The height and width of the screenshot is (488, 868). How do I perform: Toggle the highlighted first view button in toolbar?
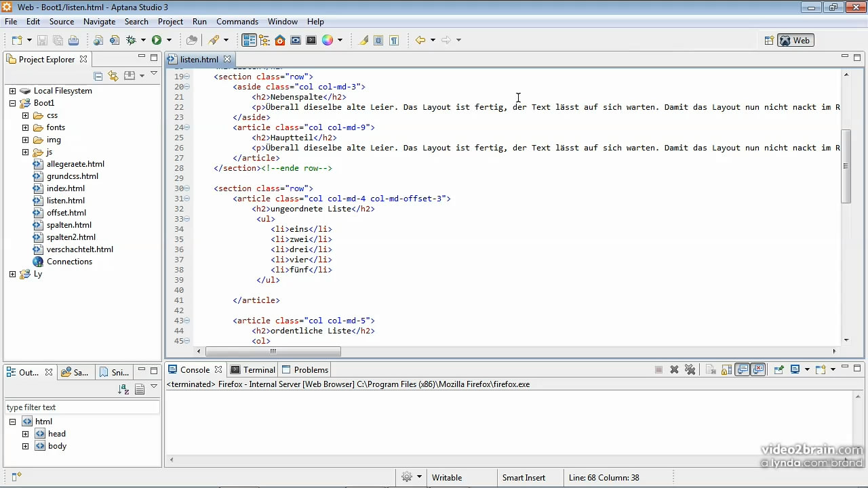click(x=249, y=40)
